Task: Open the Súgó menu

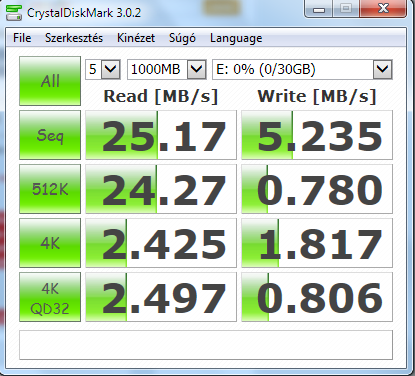Action: 182,38
